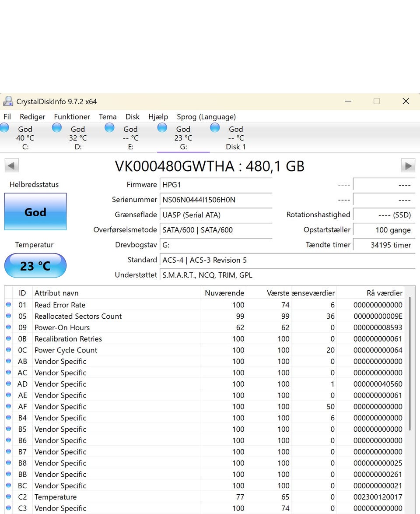Select the D: drive status icon
This screenshot has width=420, height=514.
(57, 127)
